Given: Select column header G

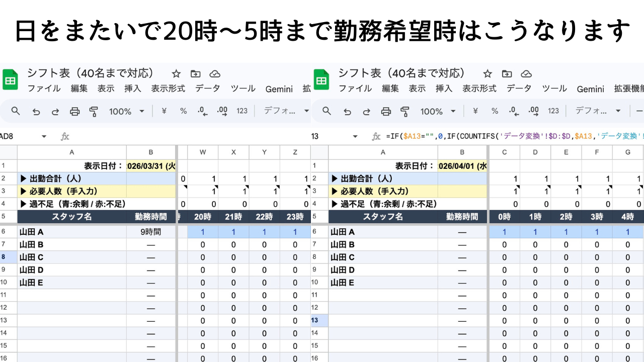Looking at the screenshot, I should tap(628, 152).
